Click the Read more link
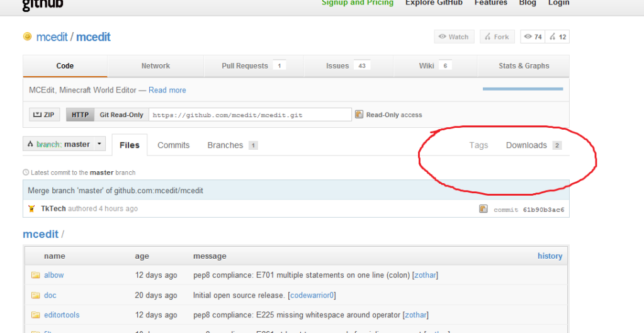Image resolution: width=644 pixels, height=333 pixels. coord(167,90)
